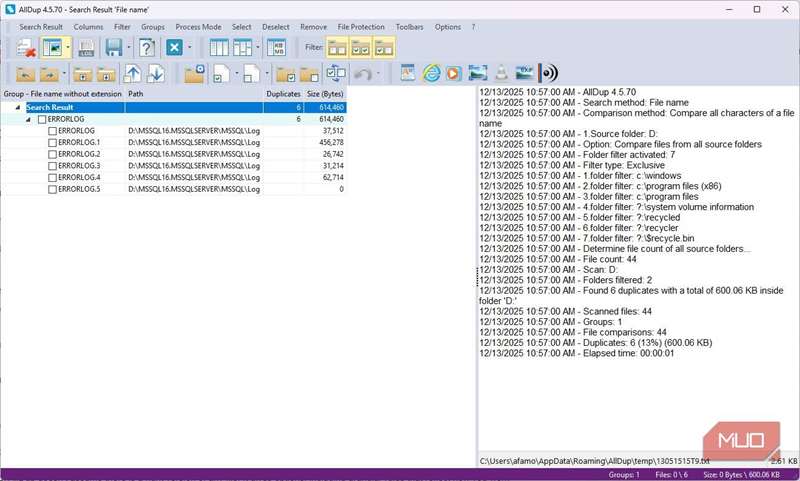Open the Groups menu
Image resolution: width=800 pixels, height=481 pixels.
tap(153, 27)
